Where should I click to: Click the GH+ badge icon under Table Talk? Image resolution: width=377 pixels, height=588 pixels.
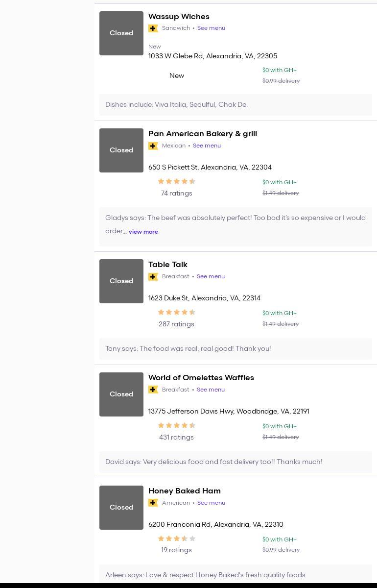(153, 277)
